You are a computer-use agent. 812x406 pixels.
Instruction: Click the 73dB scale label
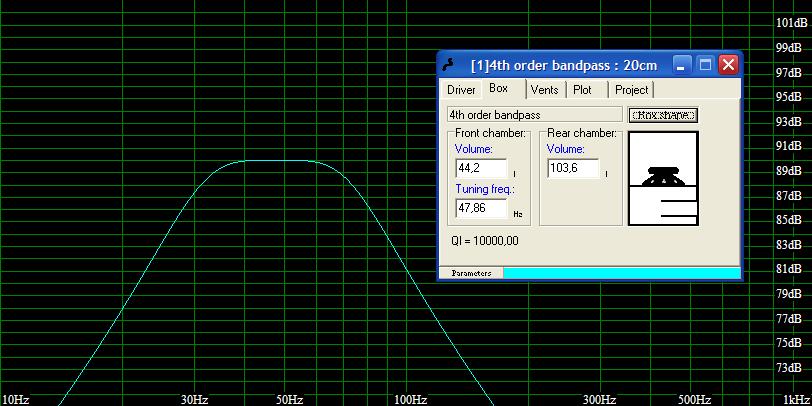pos(791,368)
